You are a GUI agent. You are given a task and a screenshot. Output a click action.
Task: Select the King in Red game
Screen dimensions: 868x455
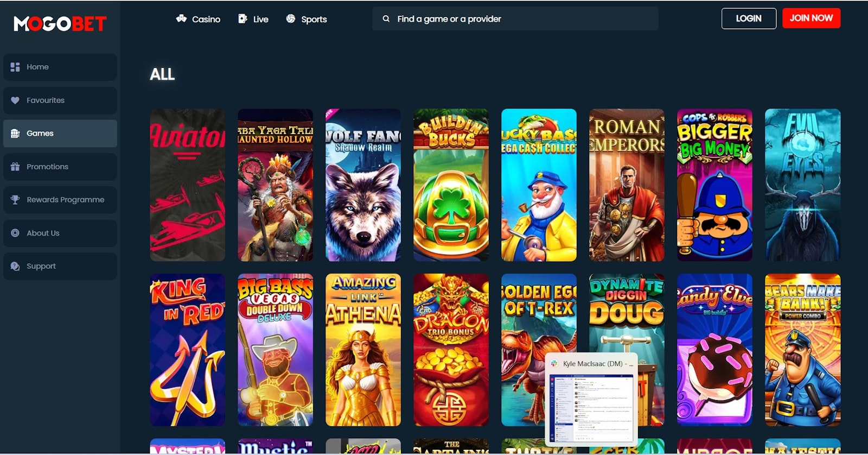187,350
